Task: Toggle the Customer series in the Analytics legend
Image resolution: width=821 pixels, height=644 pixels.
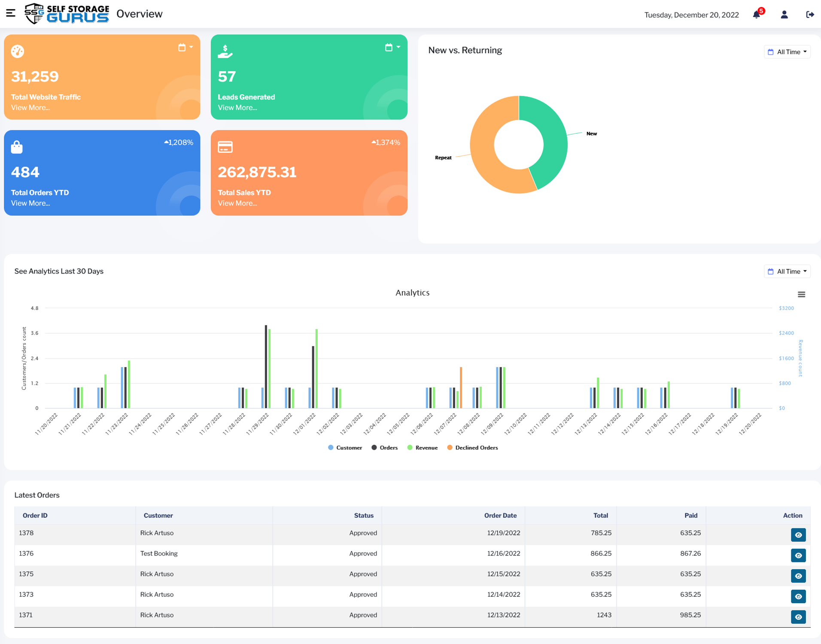Action: [x=345, y=447]
